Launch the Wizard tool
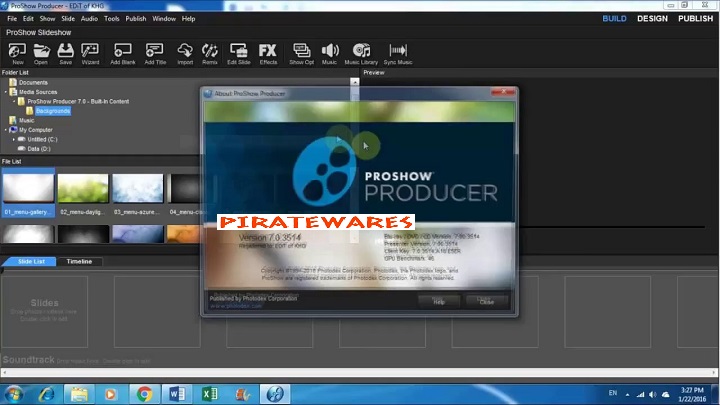The height and width of the screenshot is (405, 720). (90, 54)
